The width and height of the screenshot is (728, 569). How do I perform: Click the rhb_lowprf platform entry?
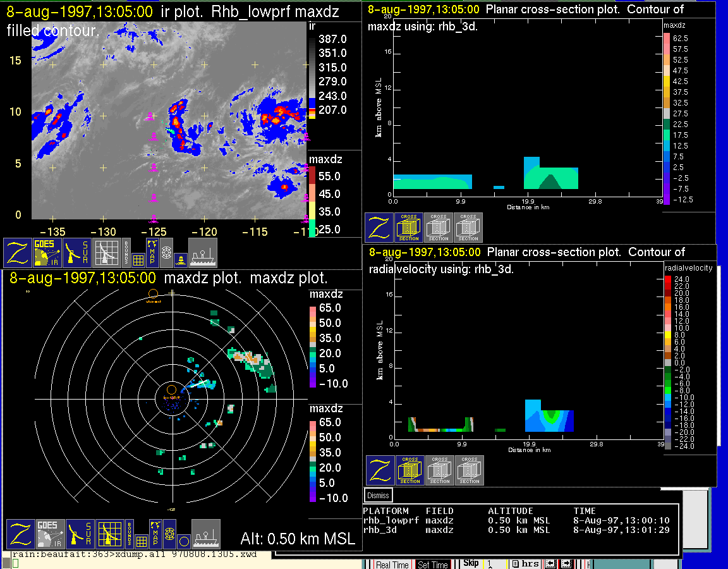point(391,521)
